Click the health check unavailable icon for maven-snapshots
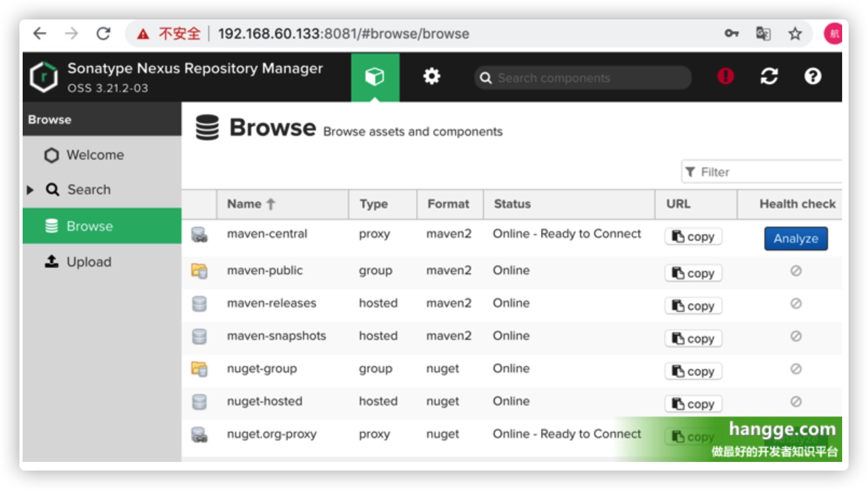This screenshot has height=490, width=868. tap(796, 336)
